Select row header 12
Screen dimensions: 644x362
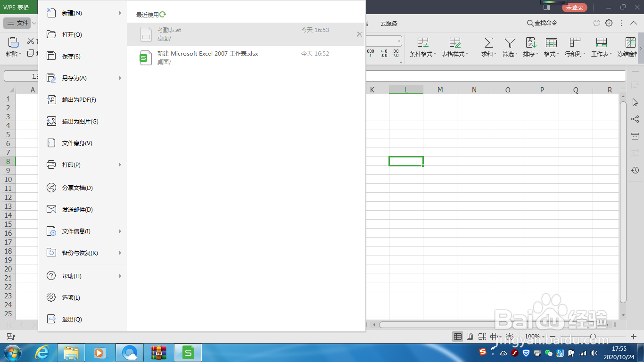8,197
